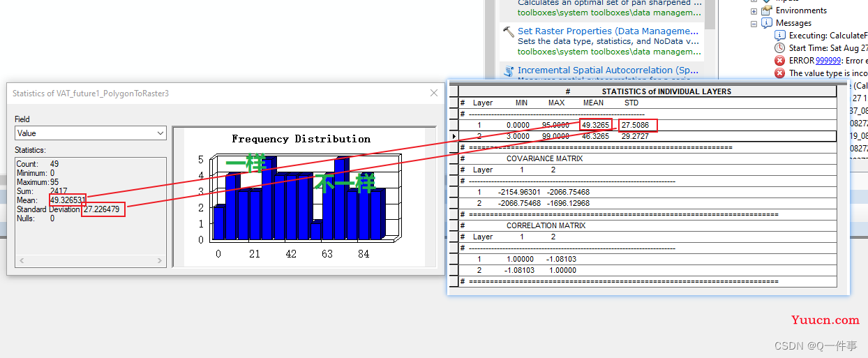Screen dimensions: 868x358
Task: Click the clock icon beside Start Time
Action: coord(780,48)
